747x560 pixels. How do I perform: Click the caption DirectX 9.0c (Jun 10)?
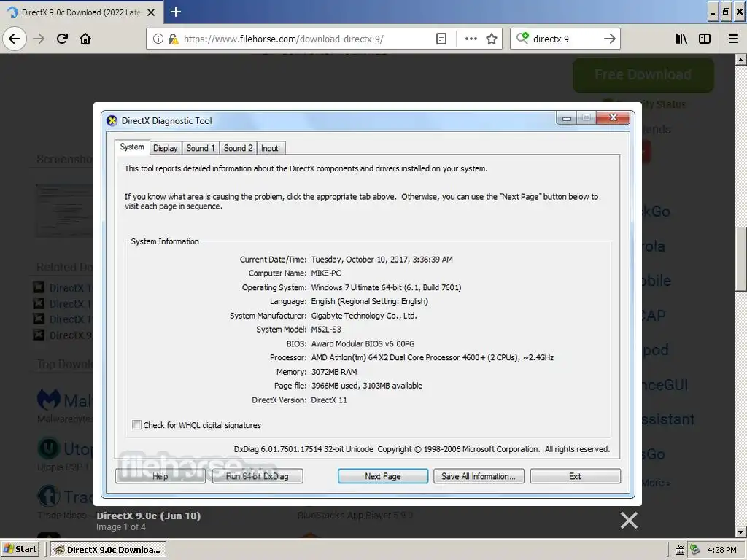(149, 516)
